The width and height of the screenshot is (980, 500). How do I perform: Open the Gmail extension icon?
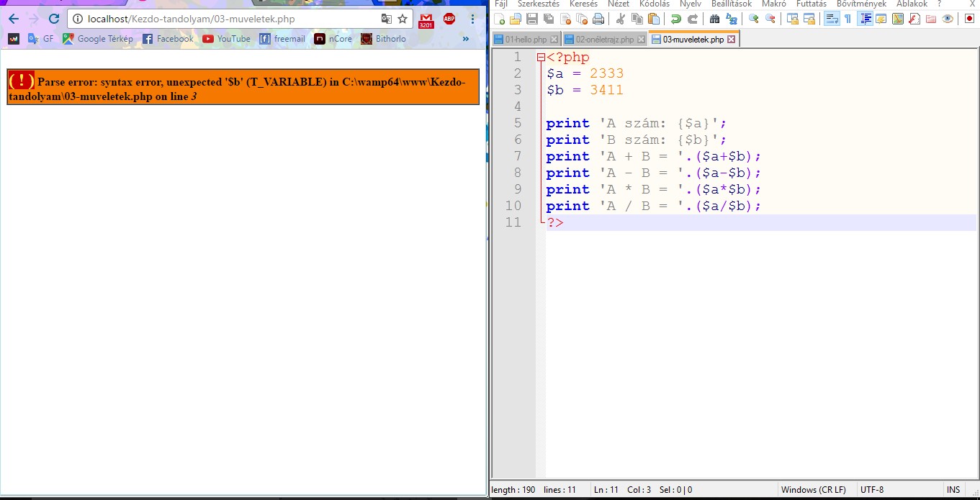point(426,19)
